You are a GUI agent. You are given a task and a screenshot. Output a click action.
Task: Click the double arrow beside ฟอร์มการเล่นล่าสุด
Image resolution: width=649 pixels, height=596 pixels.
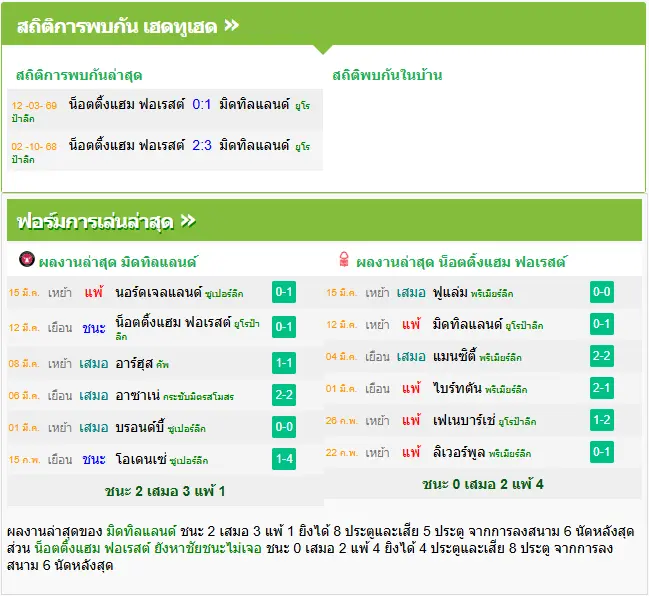[188, 221]
